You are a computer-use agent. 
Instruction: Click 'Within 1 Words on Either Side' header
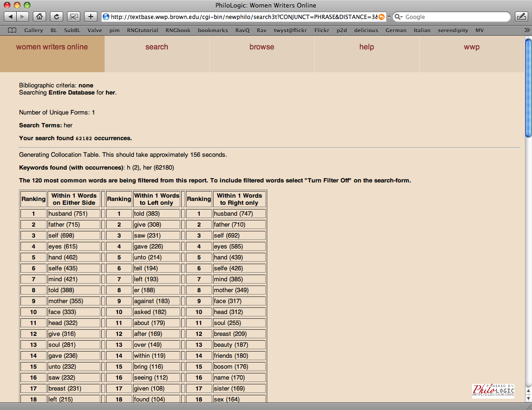(74, 199)
